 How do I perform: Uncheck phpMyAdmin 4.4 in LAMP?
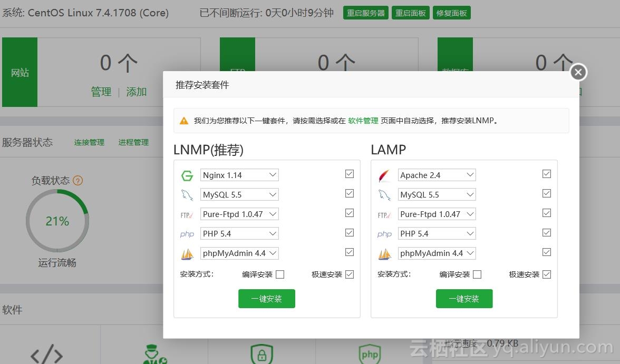coord(547,252)
